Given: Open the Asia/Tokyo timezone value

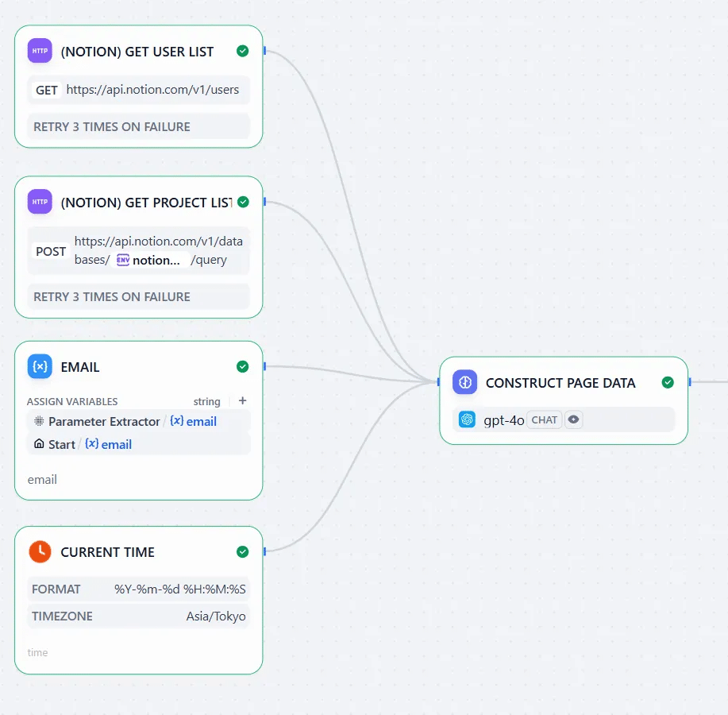Looking at the screenshot, I should tap(216, 616).
